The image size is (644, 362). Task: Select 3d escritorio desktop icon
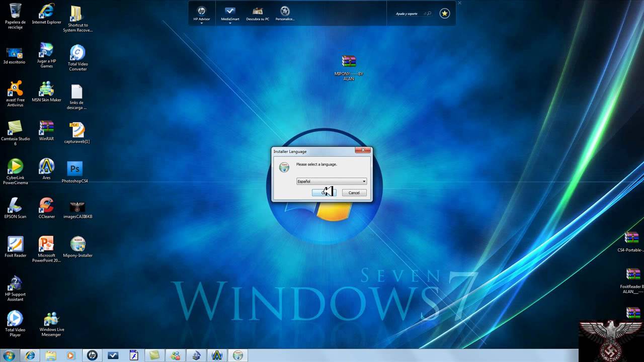pos(14,55)
